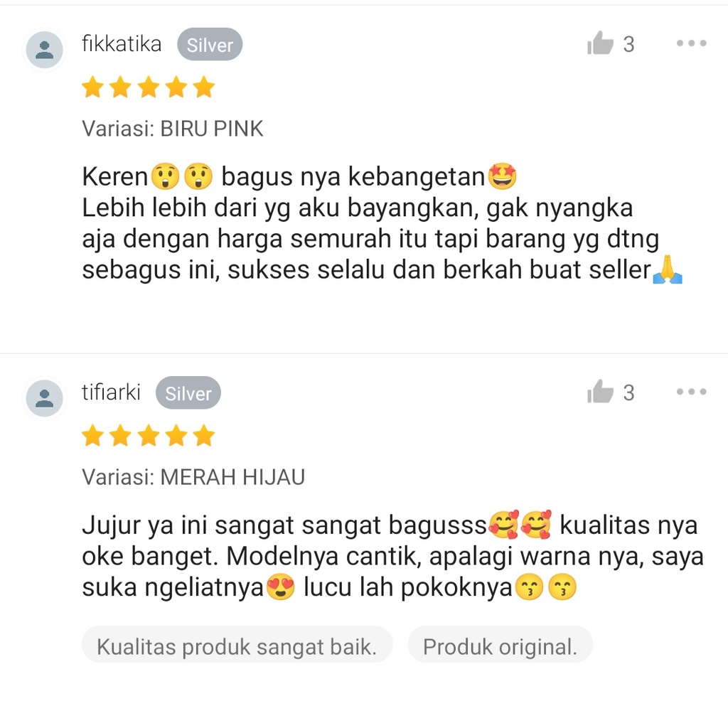The width and height of the screenshot is (728, 728).
Task: Tap like count 3 on tifiarki's review
Action: point(628,392)
